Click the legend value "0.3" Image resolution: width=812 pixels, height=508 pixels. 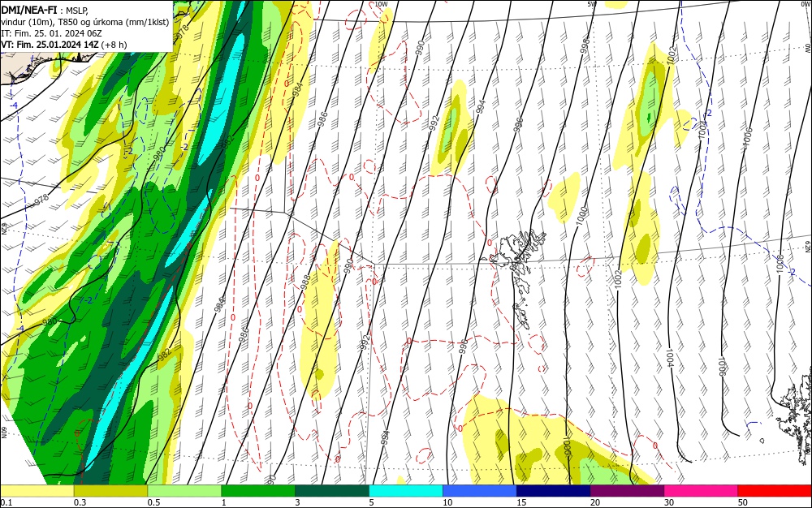(x=80, y=502)
